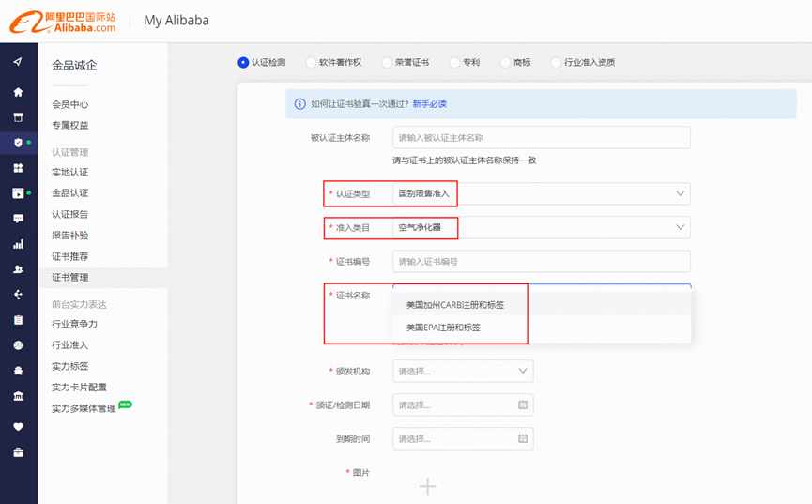This screenshot has height=504, width=812.
Task: Open 行业准入 in the side menu
Action: 69,345
